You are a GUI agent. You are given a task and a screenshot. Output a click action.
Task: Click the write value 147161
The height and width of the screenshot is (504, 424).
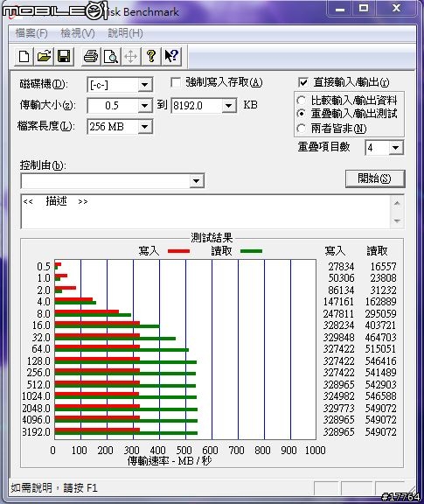(x=338, y=302)
